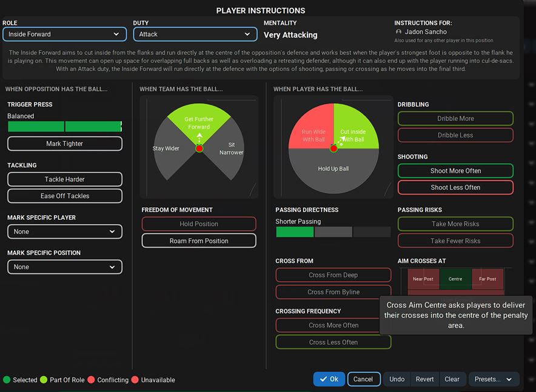536x392 pixels.
Task: Confirm instructions with the Ok button
Action: [x=329, y=379]
